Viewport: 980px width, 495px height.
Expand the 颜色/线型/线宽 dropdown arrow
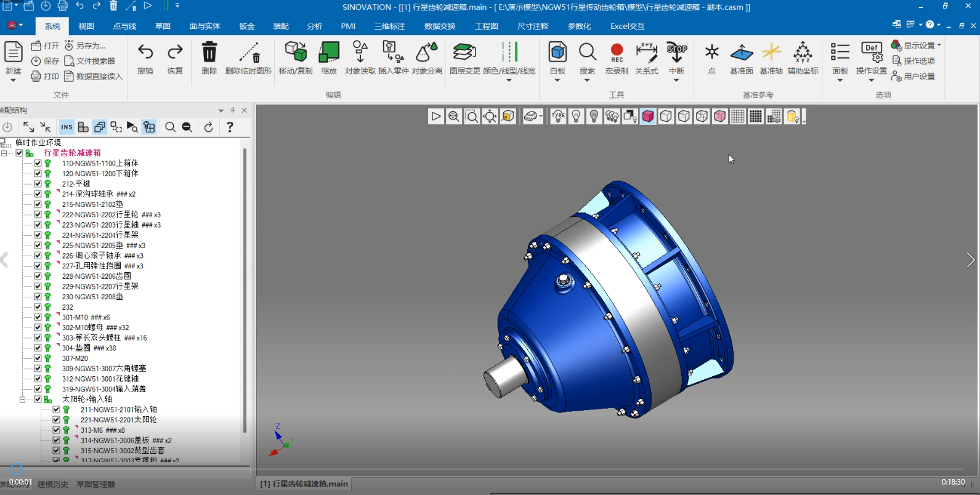coord(509,81)
